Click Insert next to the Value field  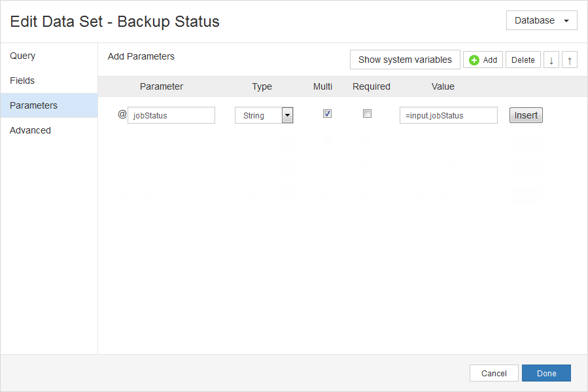point(526,115)
